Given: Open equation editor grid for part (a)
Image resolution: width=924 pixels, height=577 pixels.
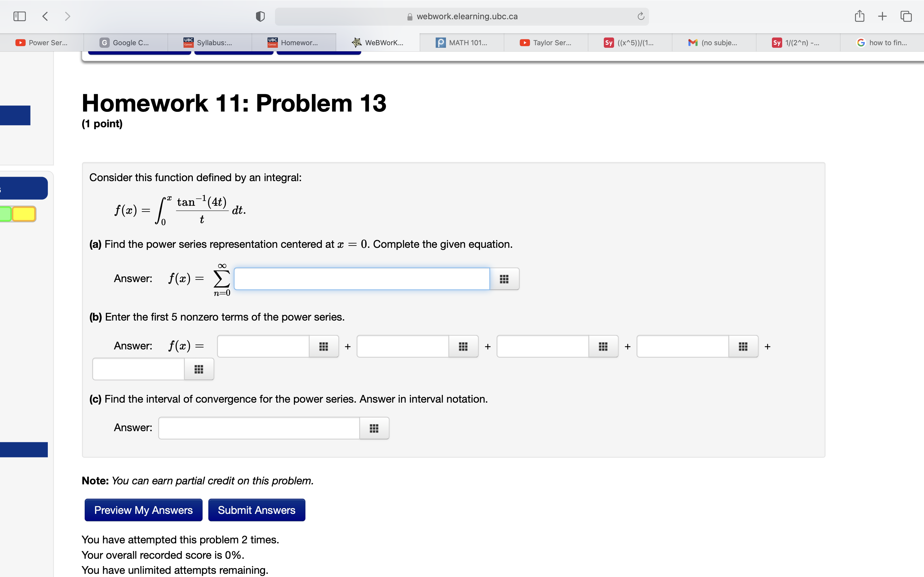Looking at the screenshot, I should pyautogui.click(x=504, y=279).
